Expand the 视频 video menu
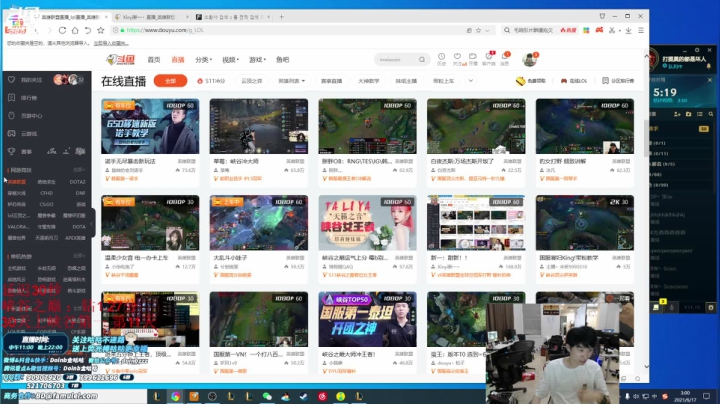Screen dimensions: 720x404 coord(231,60)
